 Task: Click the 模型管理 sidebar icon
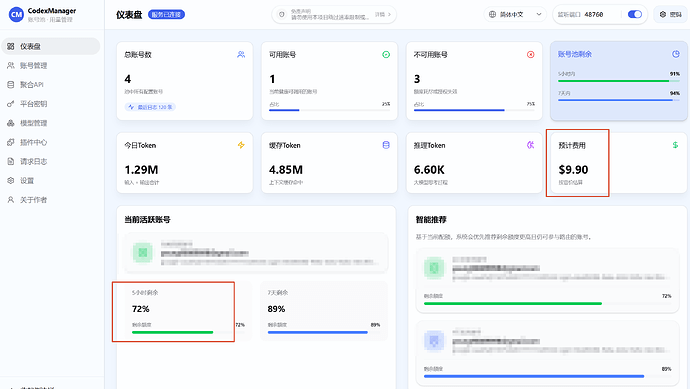[x=11, y=123]
